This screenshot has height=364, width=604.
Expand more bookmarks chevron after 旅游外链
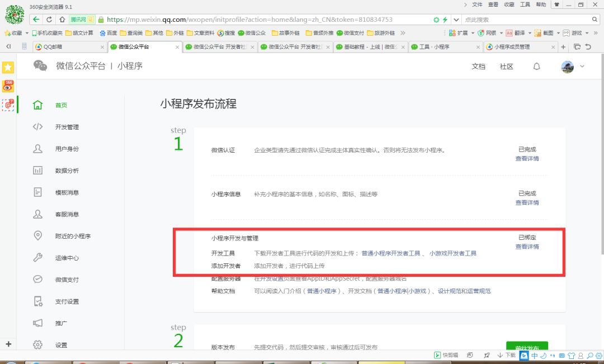point(403,33)
